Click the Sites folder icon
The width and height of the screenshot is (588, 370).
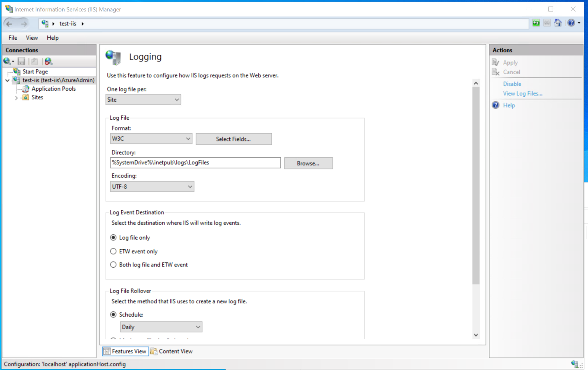[x=26, y=98]
